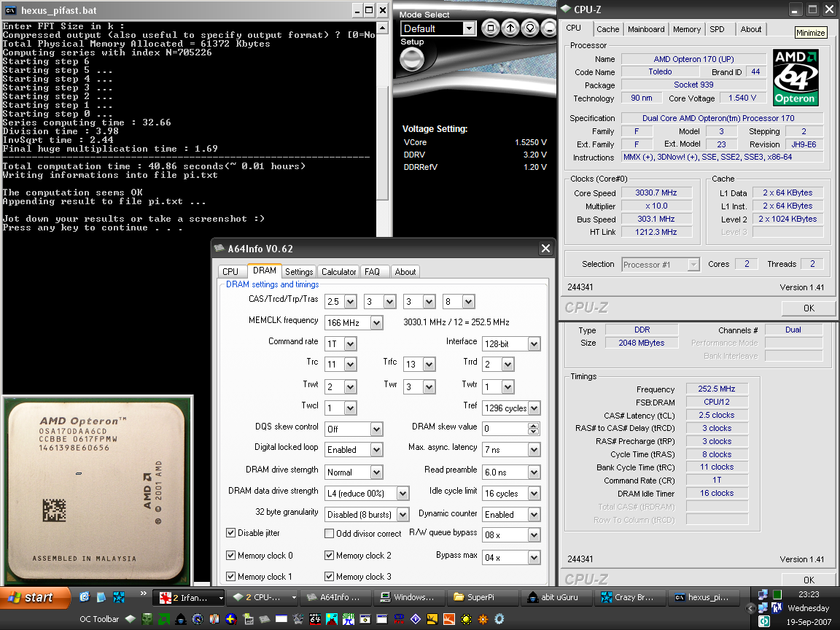Click the console window vertical scrollbar
The width and height of the screenshot is (840, 630).
click(x=382, y=131)
